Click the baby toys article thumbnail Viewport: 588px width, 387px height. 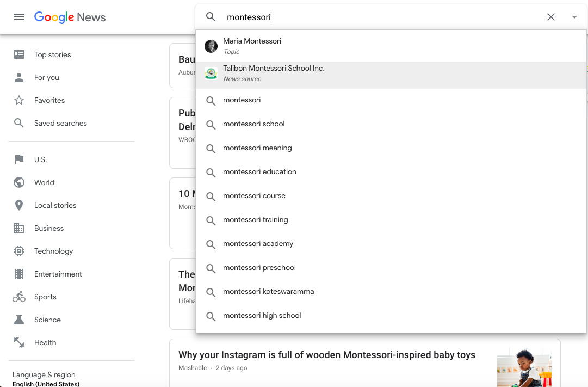click(x=524, y=368)
